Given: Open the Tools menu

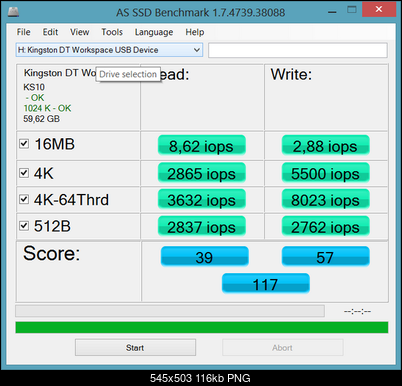Looking at the screenshot, I should (112, 32).
